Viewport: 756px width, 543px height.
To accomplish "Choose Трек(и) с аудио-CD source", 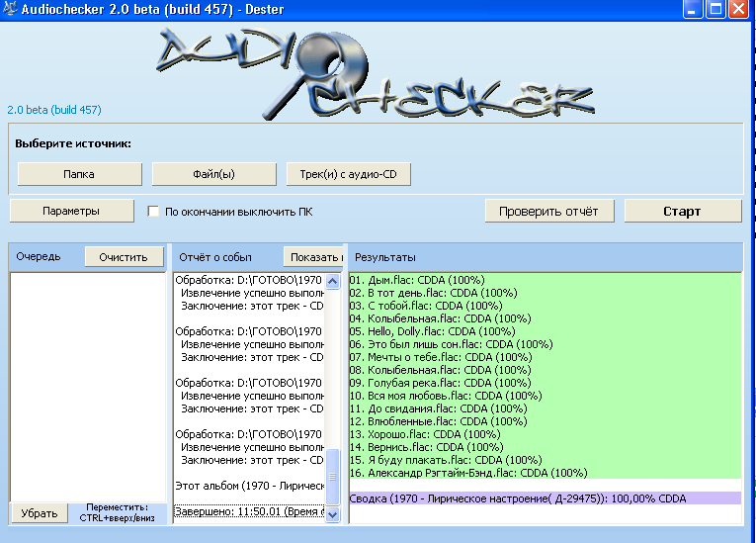I will pos(348,174).
